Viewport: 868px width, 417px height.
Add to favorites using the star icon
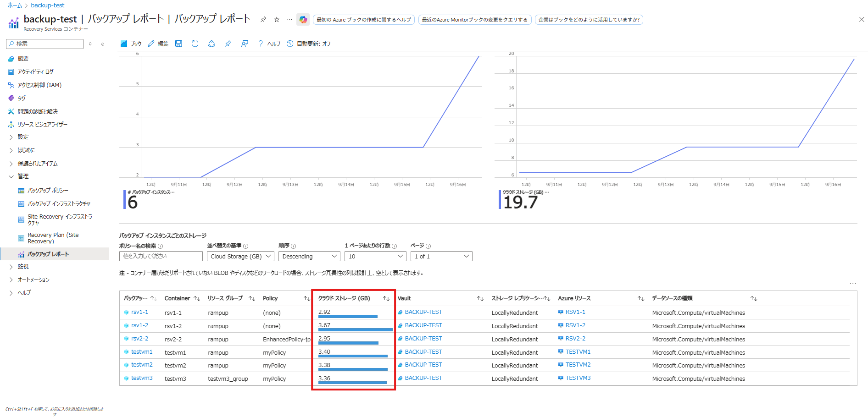277,19
